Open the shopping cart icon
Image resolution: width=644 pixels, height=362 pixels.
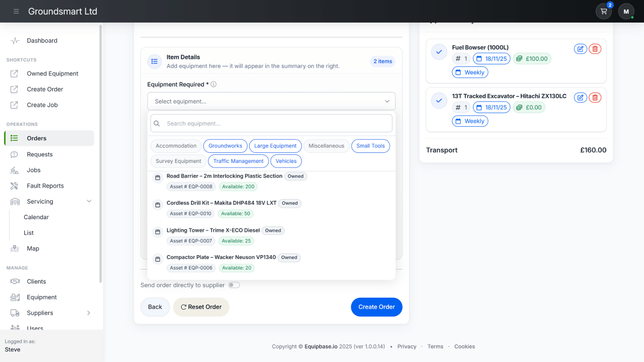pos(603,12)
